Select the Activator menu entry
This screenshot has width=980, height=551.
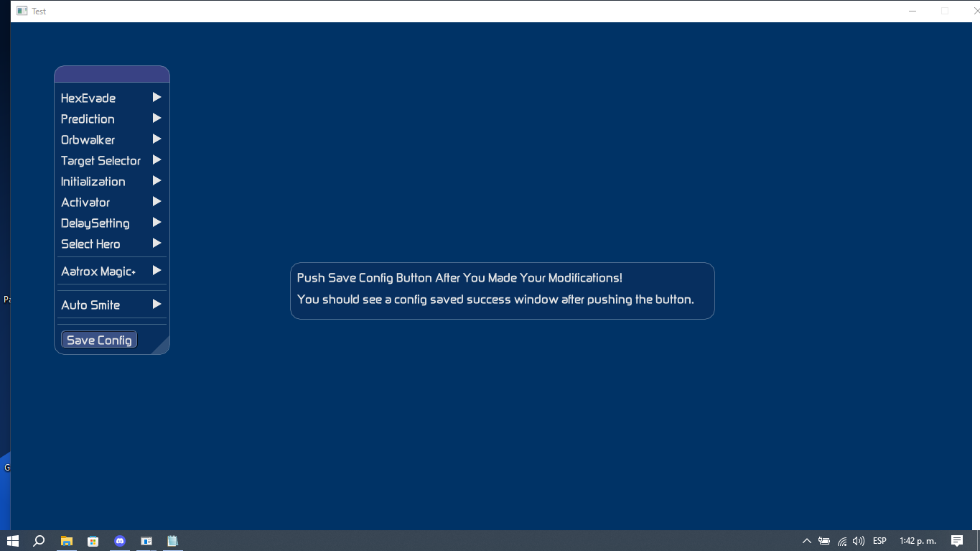click(x=85, y=203)
